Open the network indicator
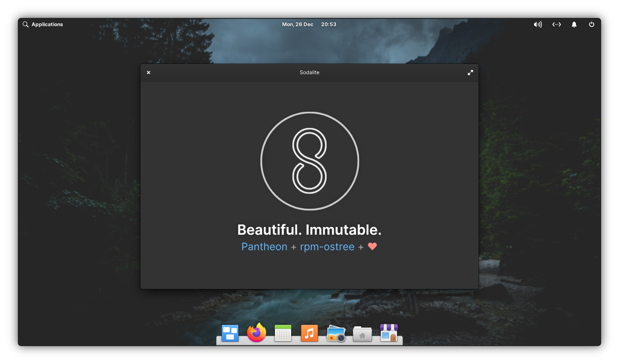 point(557,24)
